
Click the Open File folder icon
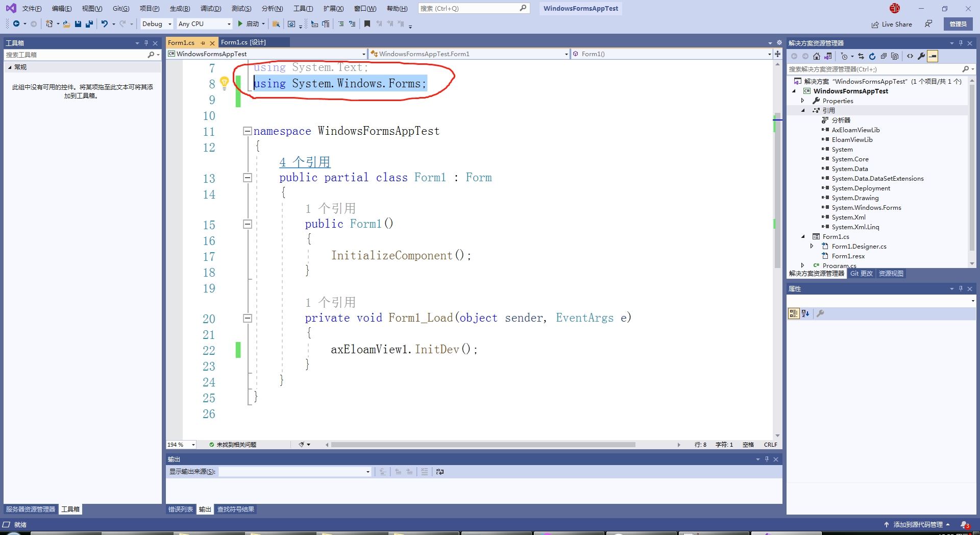(x=66, y=23)
